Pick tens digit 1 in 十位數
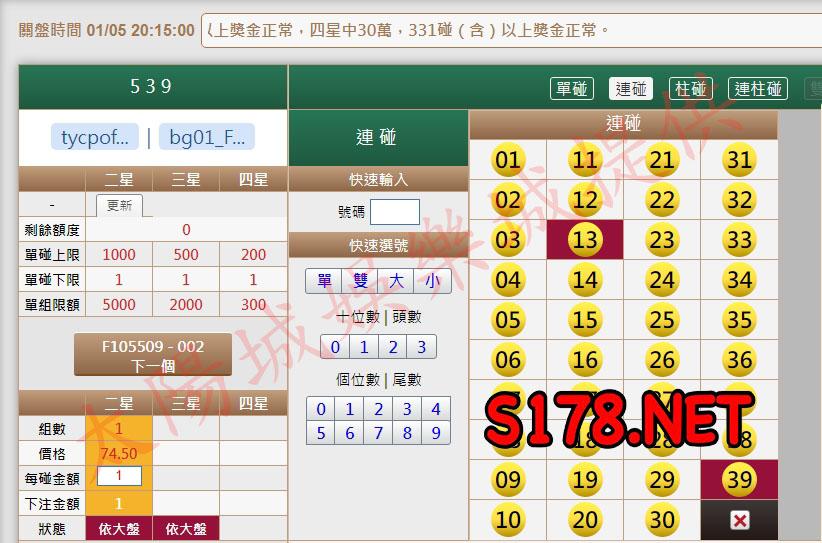The height and width of the screenshot is (543, 822). pyautogui.click(x=364, y=347)
